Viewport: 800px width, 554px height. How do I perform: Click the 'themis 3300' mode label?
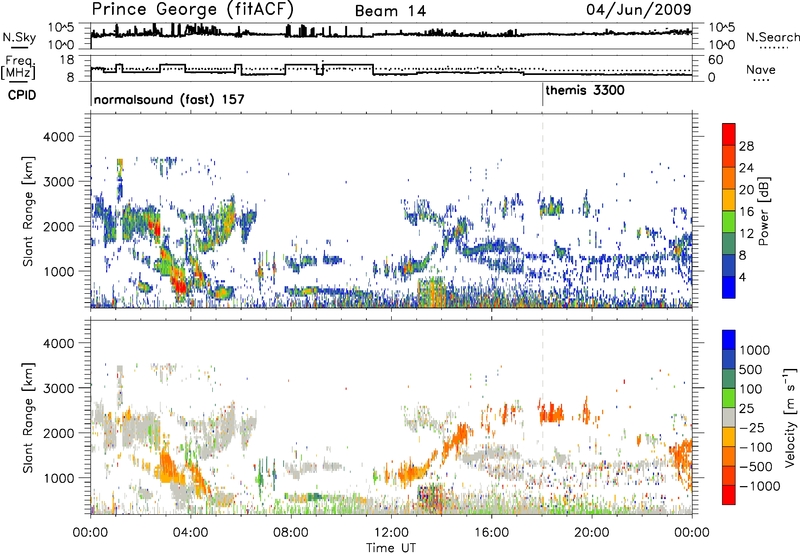pyautogui.click(x=585, y=91)
